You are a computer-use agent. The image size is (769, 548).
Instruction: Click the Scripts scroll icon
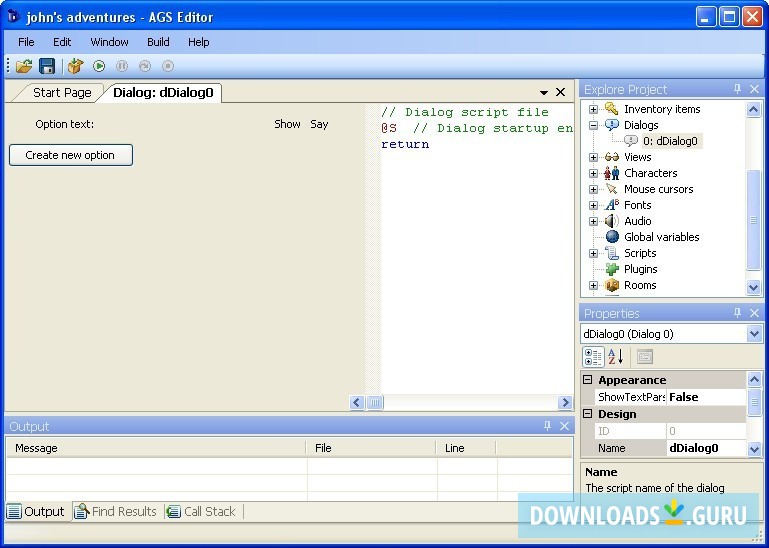(x=612, y=253)
